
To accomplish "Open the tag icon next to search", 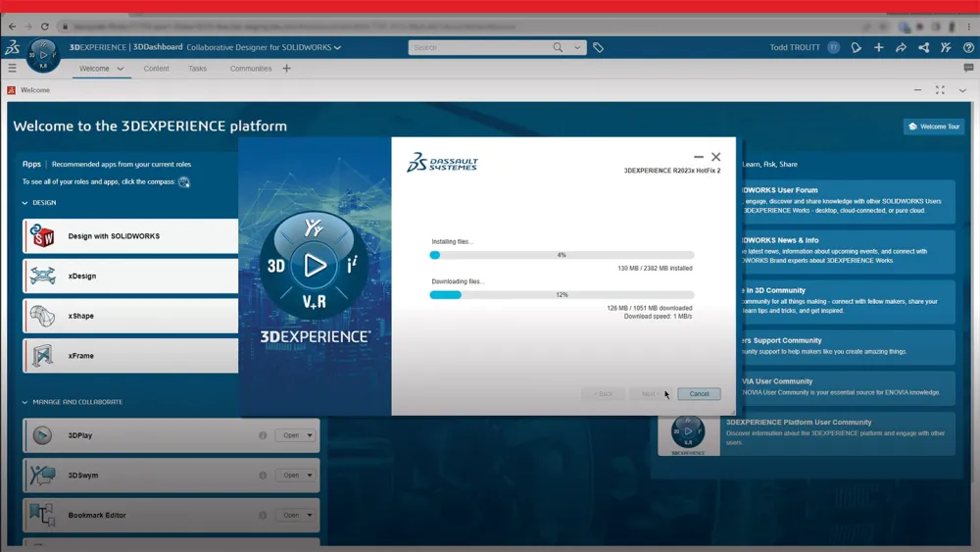I will [598, 47].
